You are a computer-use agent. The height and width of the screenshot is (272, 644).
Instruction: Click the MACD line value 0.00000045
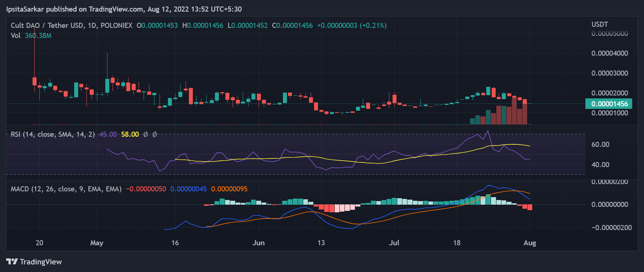pyautogui.click(x=188, y=189)
